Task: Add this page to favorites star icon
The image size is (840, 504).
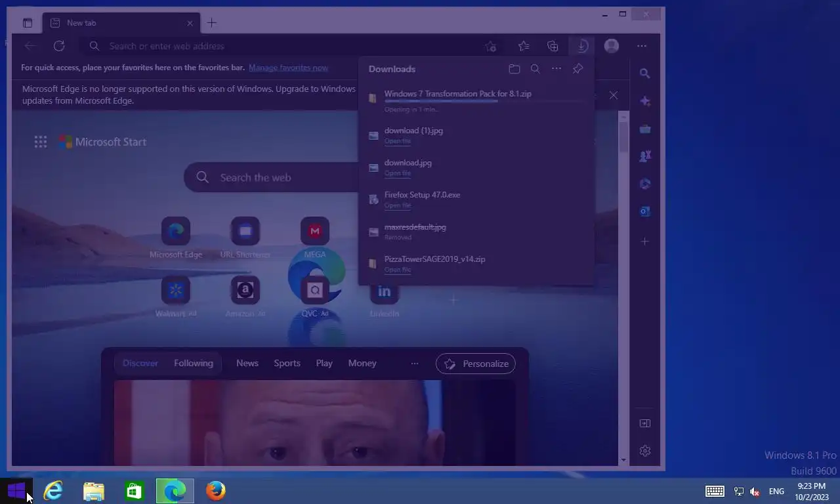Action: 491,46
